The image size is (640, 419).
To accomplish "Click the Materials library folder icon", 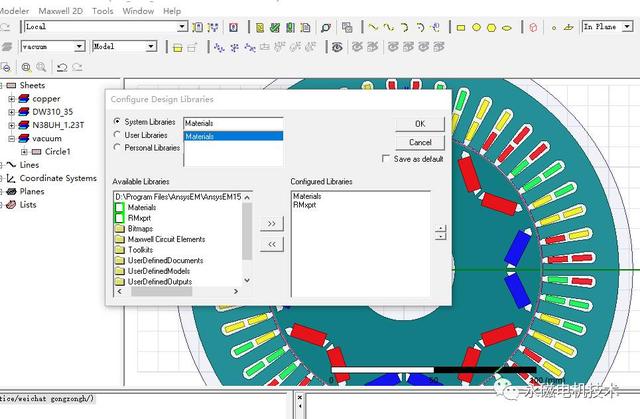I will (120, 208).
